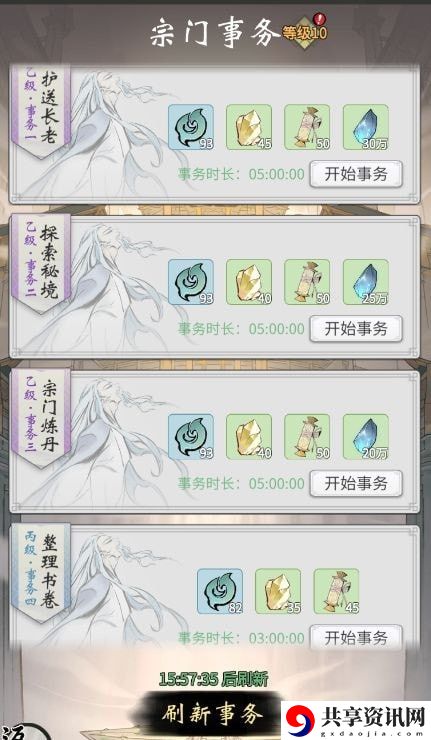Click the jade swirl reward showing 82
The height and width of the screenshot is (740, 431).
[x=220, y=591]
